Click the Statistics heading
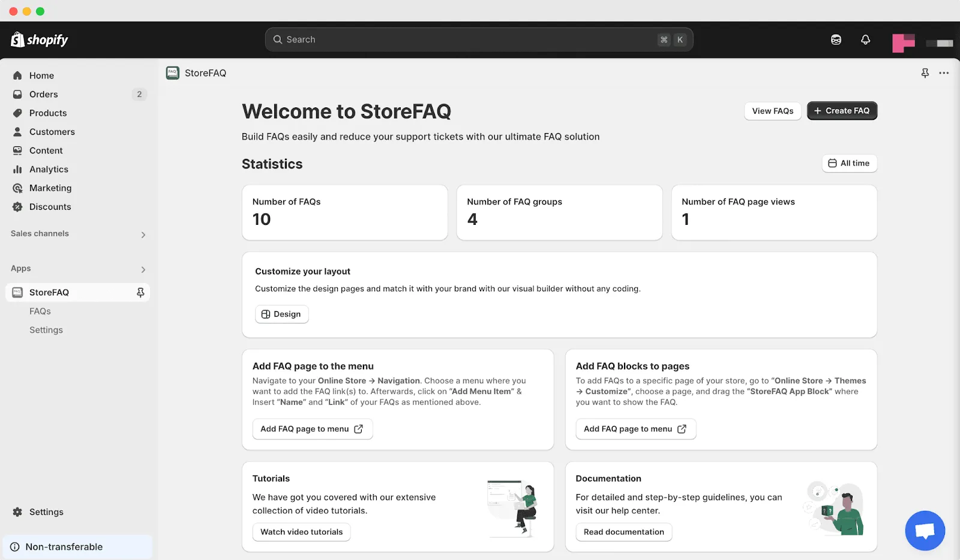The height and width of the screenshot is (560, 960). (x=272, y=164)
